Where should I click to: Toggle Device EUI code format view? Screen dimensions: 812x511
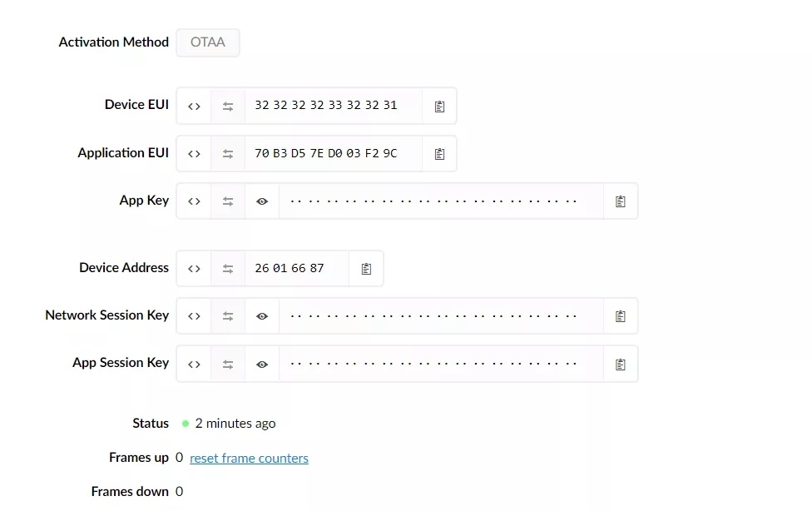[x=194, y=106]
